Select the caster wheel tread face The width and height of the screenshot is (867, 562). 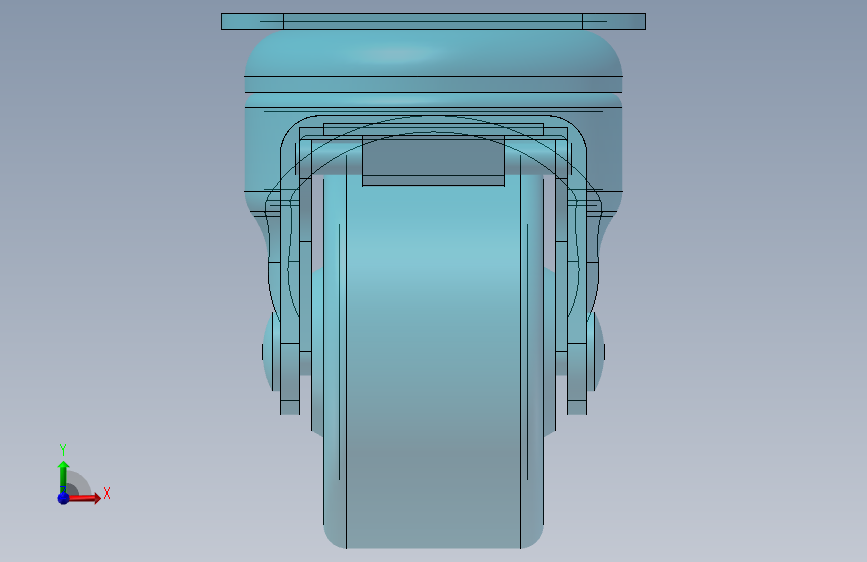point(433,365)
